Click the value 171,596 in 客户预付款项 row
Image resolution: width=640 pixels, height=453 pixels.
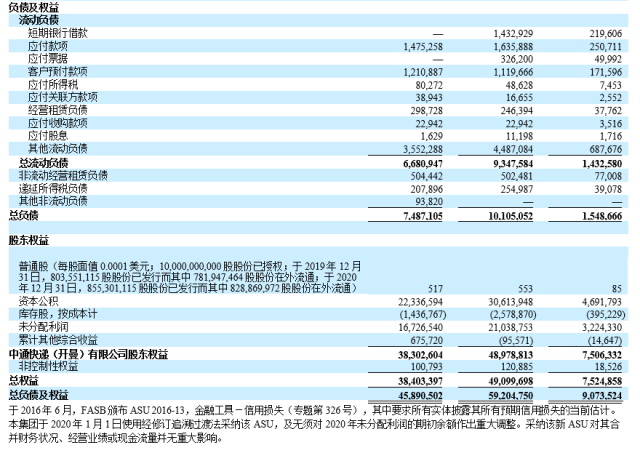click(605, 73)
